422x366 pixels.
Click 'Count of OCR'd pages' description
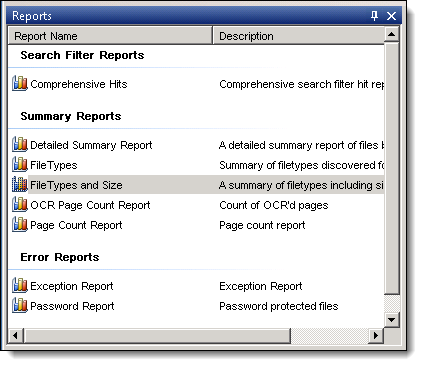click(x=274, y=205)
